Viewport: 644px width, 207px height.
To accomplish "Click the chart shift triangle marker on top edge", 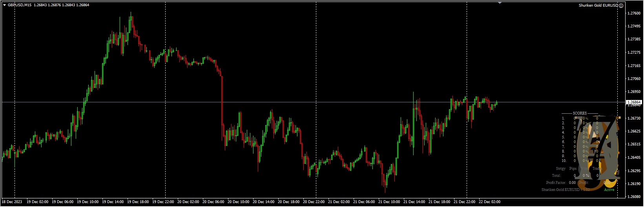I will click(x=500, y=3).
